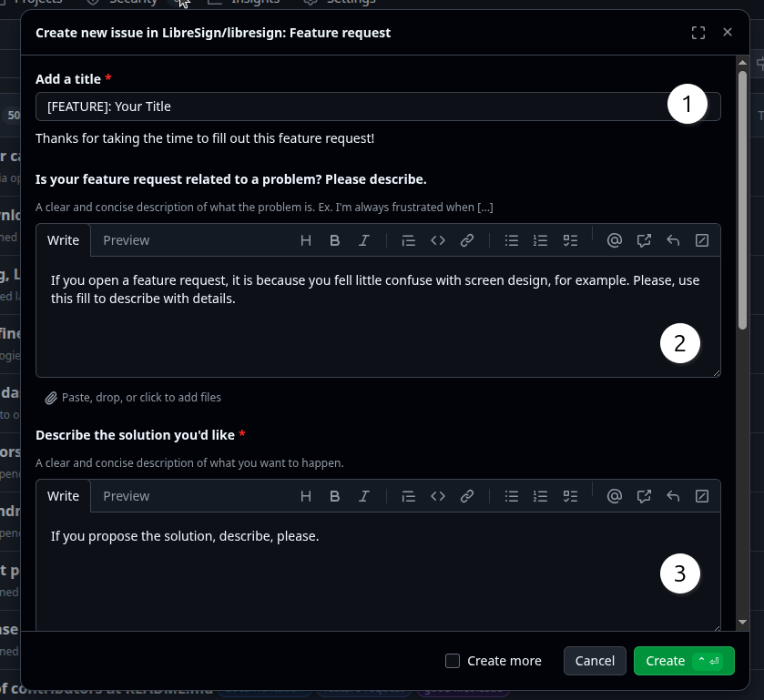Insert code in solution editor toolbar
The width and height of the screenshot is (764, 700).
pyautogui.click(x=437, y=496)
